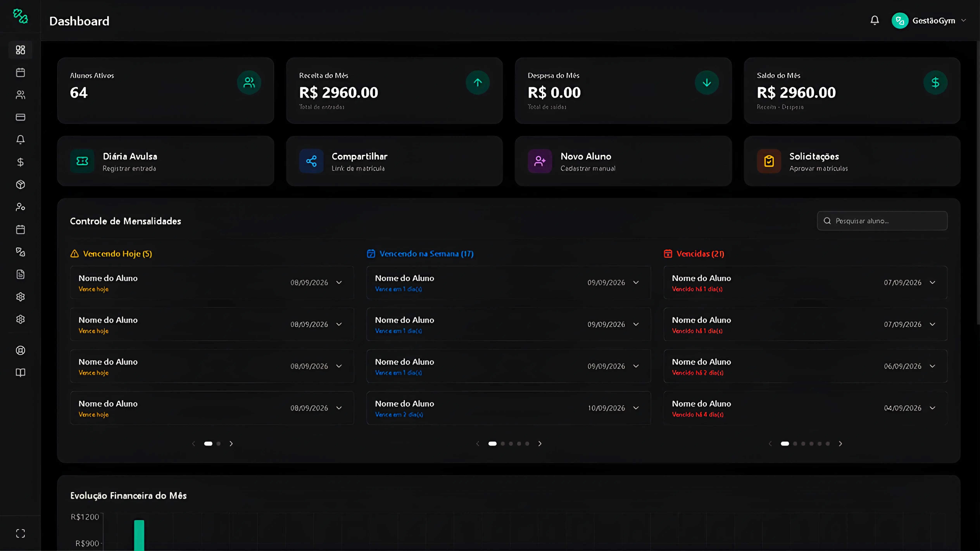
Task: Open the bell alerts icon in sidebar
Action: point(21,139)
